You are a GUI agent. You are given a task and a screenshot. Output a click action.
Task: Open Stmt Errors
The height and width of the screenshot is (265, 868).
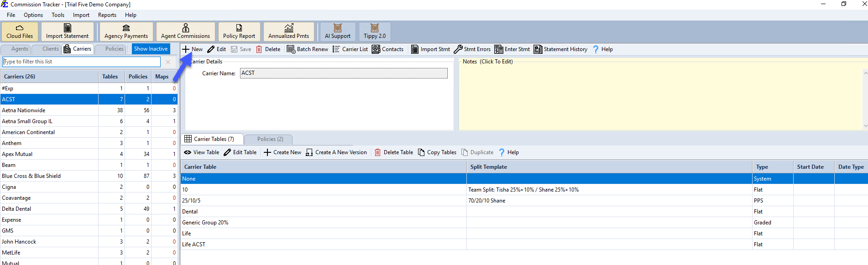coord(472,49)
